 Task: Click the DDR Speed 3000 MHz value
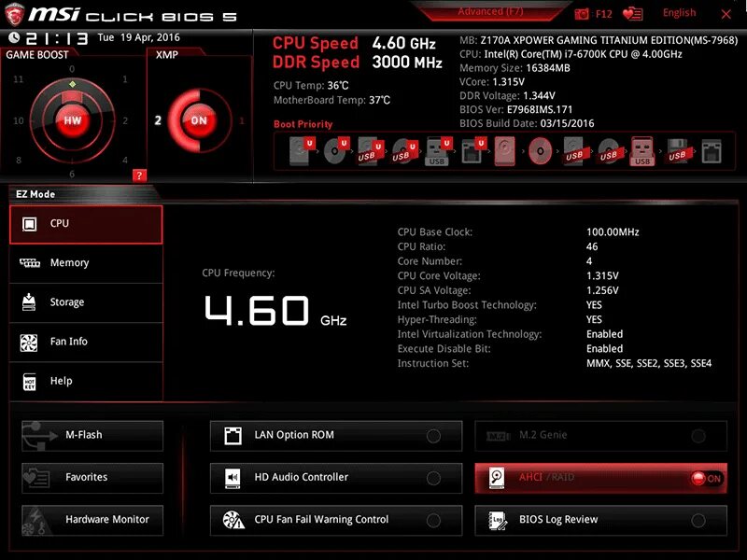pos(407,62)
